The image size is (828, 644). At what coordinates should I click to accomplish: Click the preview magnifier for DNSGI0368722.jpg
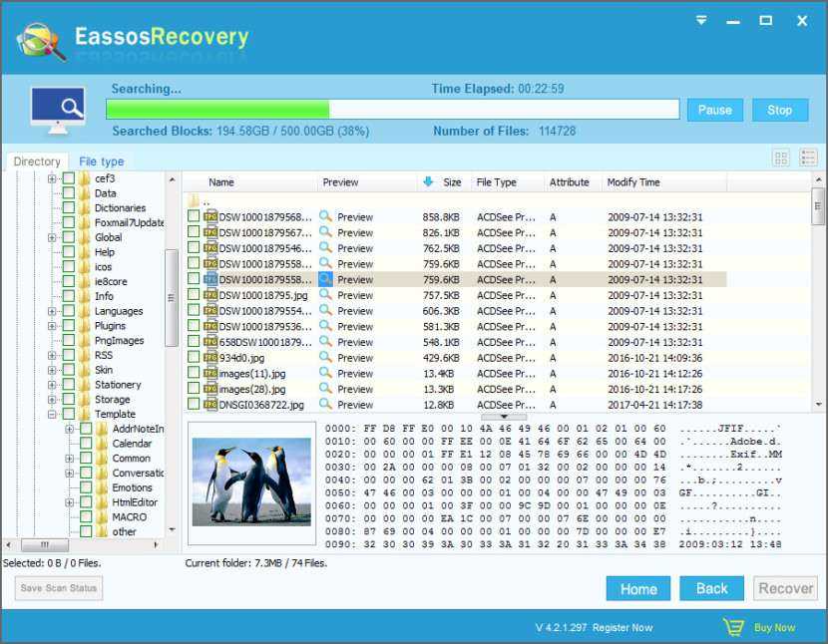[x=325, y=405]
